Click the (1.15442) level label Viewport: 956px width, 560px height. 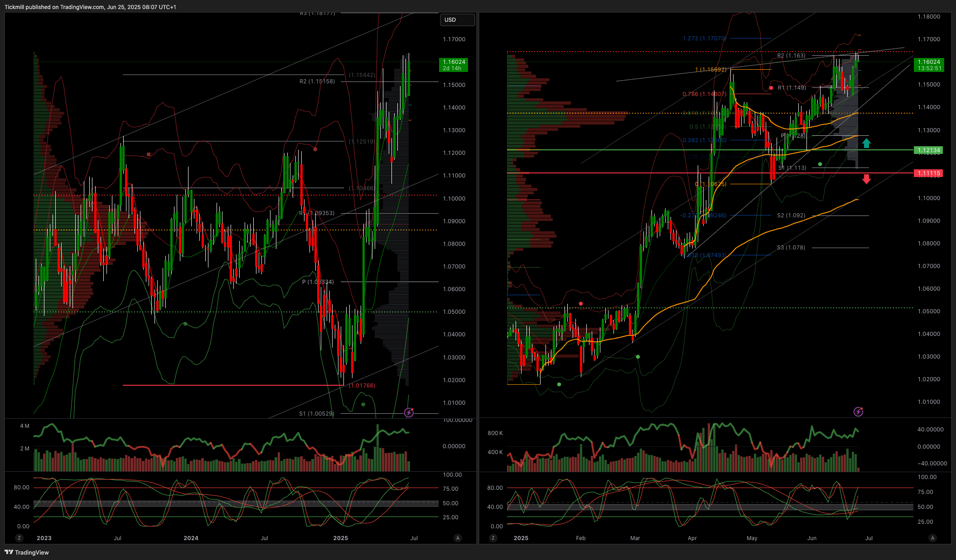click(362, 75)
